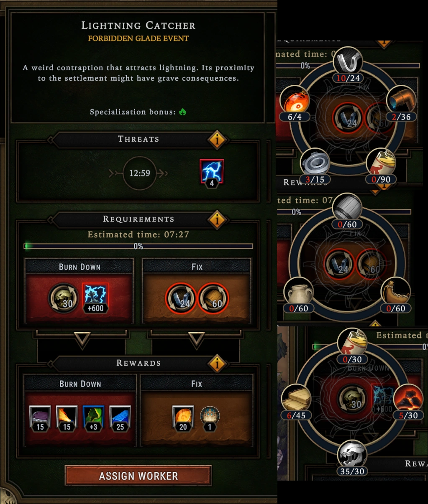Choose the barrel 0/60 wheel option
428x504 pixels.
click(x=347, y=211)
